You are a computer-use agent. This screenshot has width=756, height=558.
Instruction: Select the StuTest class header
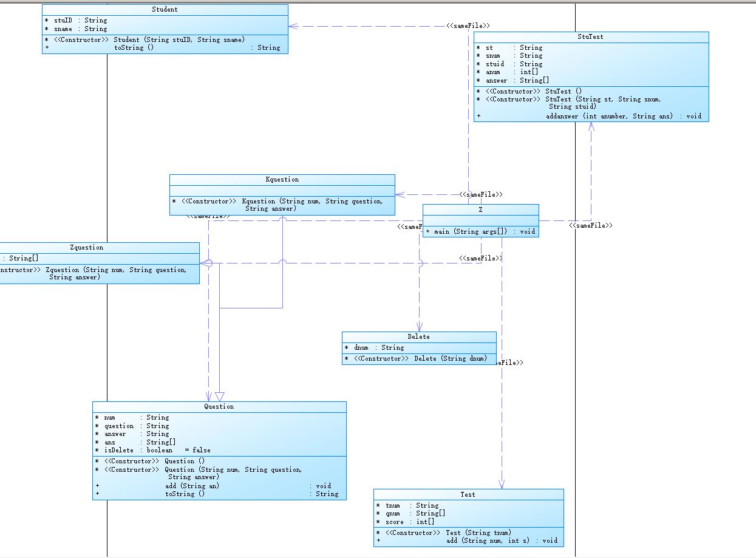(591, 37)
